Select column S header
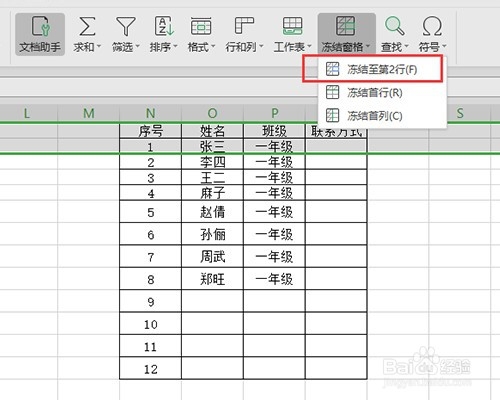The height and width of the screenshot is (400, 500). point(460,113)
